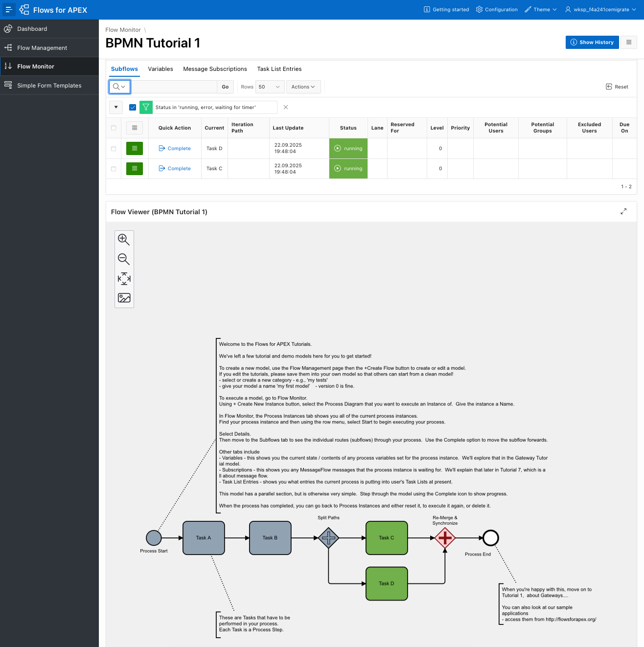Toggle the side navigation hamburger button
Image resolution: width=644 pixels, height=647 pixels.
pos(9,9)
